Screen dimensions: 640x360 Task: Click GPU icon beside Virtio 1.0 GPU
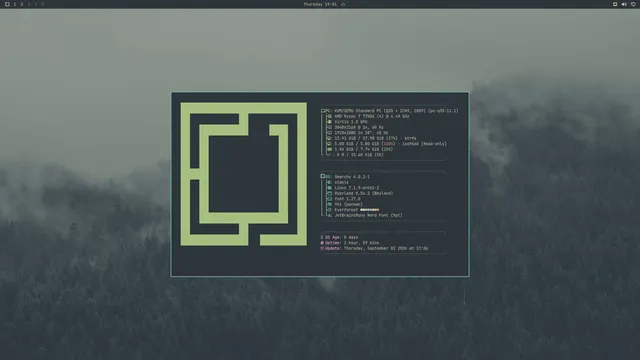coord(329,122)
